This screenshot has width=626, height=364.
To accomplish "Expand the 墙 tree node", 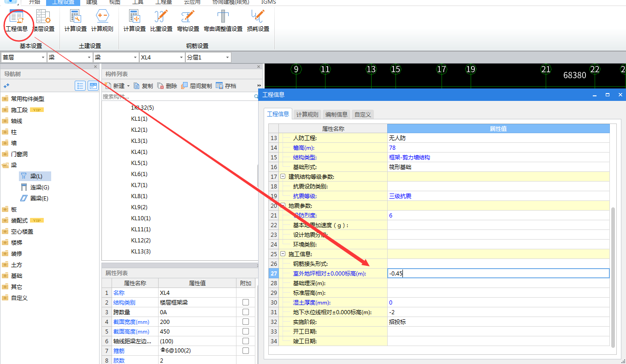I will [x=5, y=143].
